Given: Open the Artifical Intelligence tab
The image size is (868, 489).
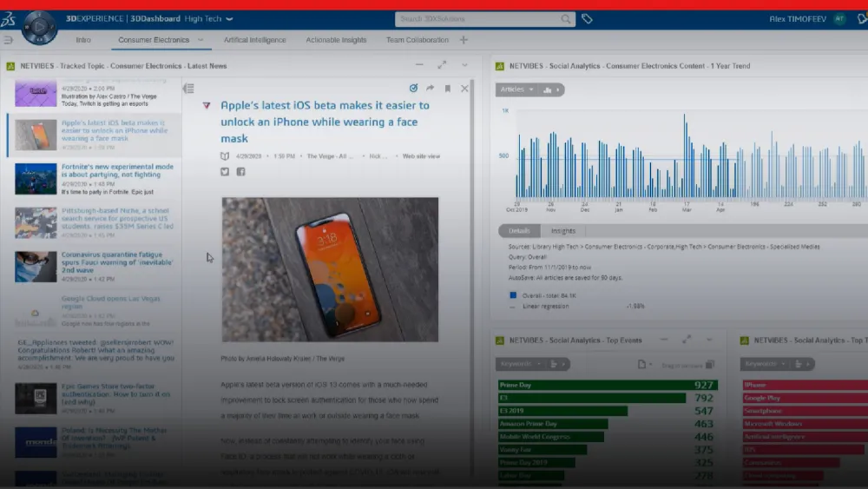Looking at the screenshot, I should tap(255, 40).
